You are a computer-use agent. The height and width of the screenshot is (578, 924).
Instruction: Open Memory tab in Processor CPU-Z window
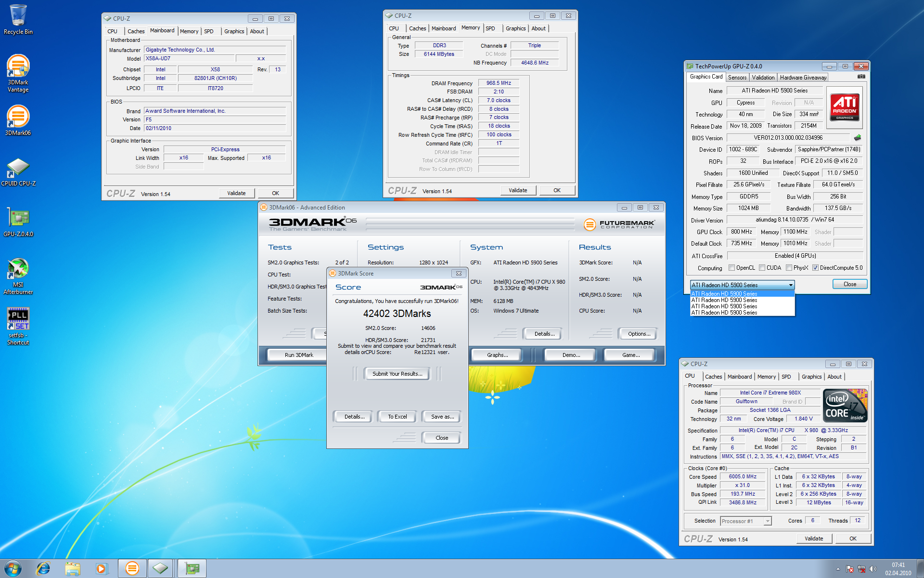(x=766, y=377)
